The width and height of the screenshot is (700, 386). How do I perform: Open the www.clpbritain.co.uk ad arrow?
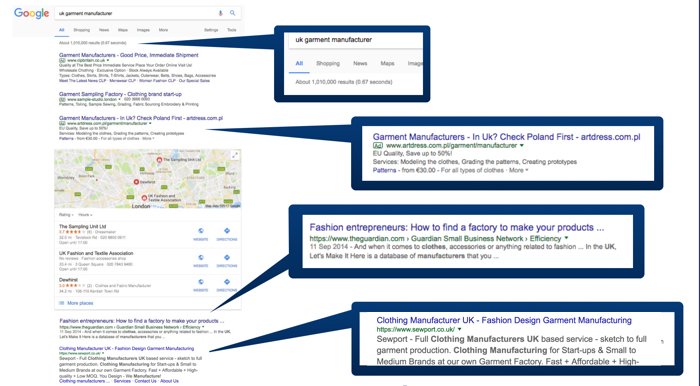[108, 60]
